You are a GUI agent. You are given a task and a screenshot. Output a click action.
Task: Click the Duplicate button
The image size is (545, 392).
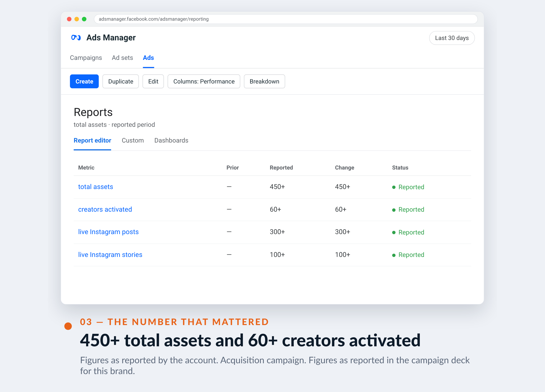pos(121,82)
